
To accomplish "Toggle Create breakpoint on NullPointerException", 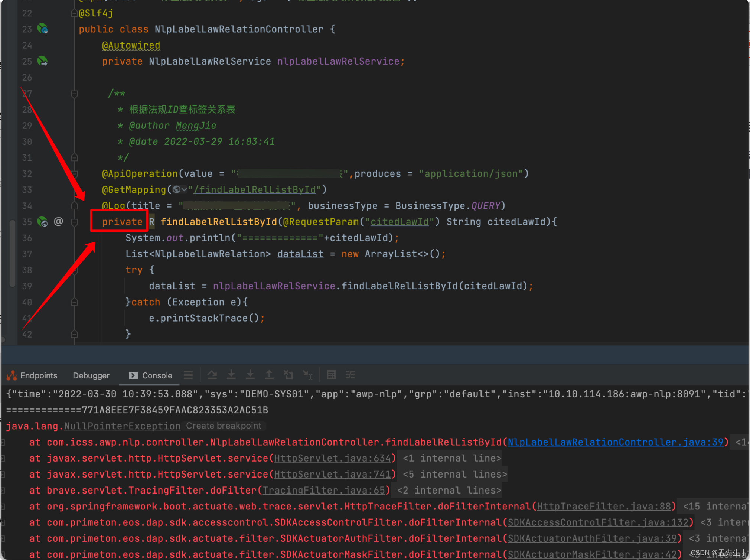I will coord(224,426).
